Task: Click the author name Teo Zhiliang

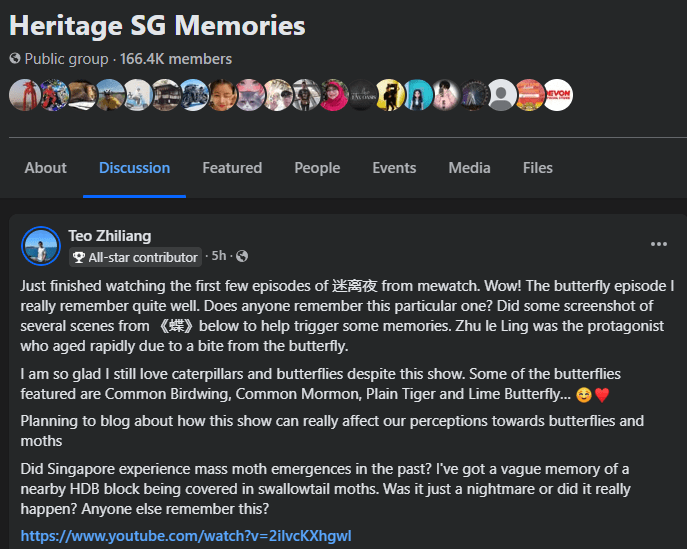Action: coord(110,236)
